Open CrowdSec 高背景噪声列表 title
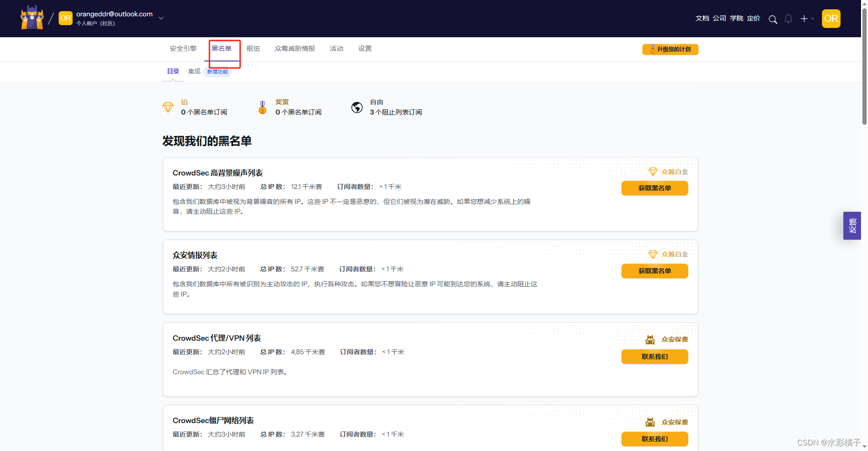 (x=218, y=173)
